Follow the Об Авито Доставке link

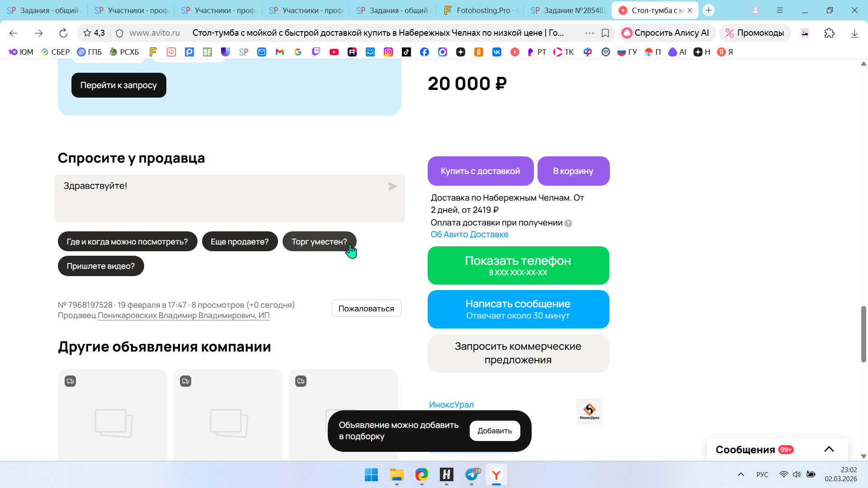click(x=469, y=235)
